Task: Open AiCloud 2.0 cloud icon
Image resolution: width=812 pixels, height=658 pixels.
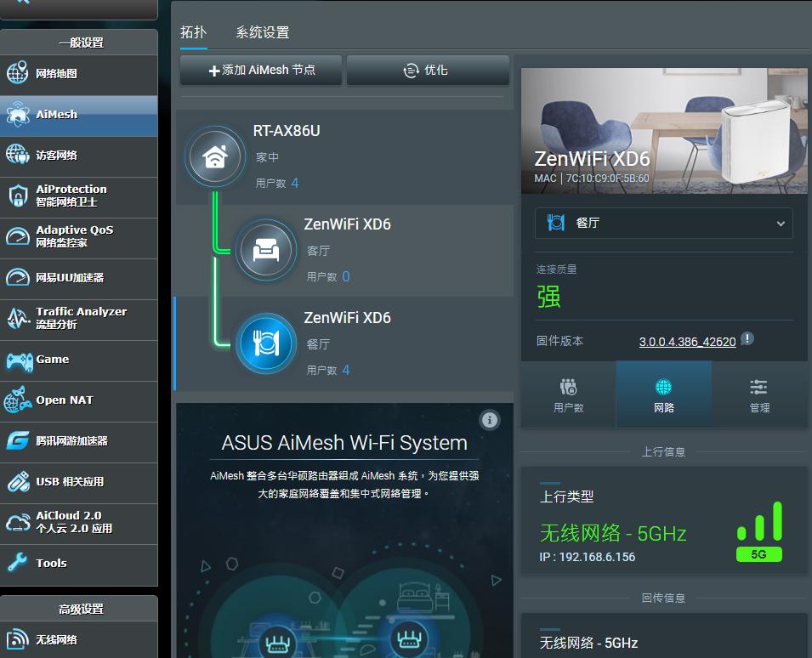Action: coord(18,522)
